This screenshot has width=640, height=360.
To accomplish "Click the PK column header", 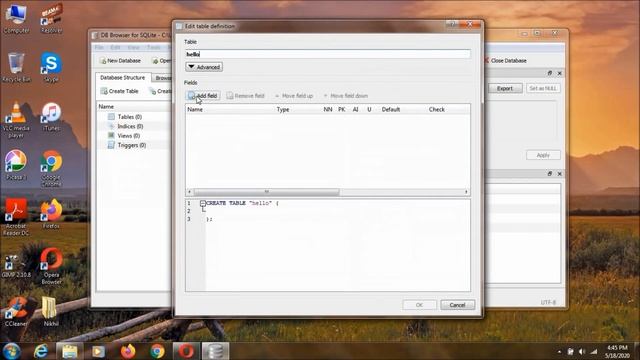I will coord(342,109).
